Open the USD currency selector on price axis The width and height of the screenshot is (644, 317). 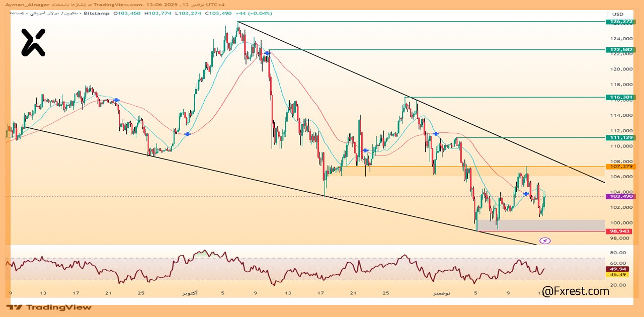[x=617, y=14]
